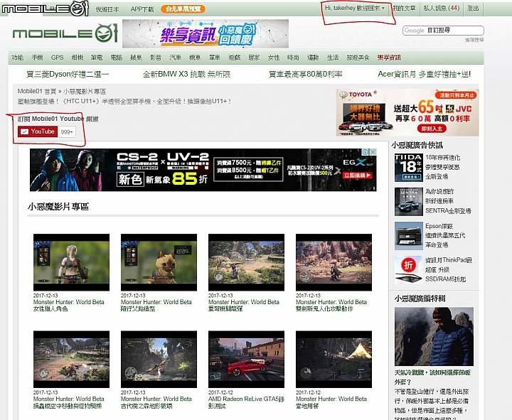The image size is (512, 420).
Task: Open 私人訊息 (44) inbox
Action: 441,8
